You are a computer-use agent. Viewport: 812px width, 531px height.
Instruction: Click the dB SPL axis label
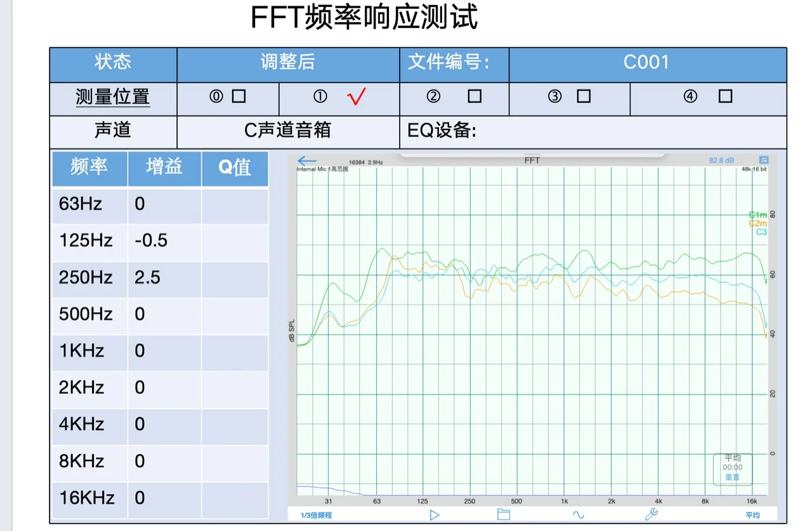292,331
